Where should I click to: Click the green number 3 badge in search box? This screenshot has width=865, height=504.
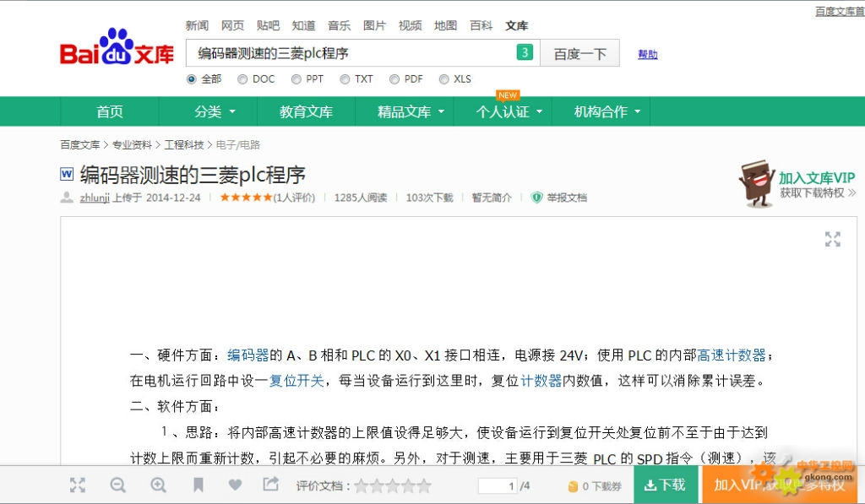click(525, 52)
